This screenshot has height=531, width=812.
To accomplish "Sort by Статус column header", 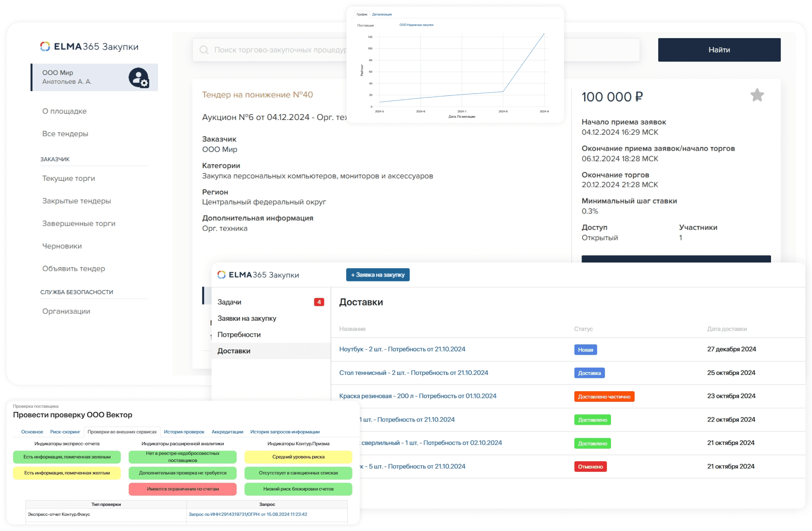I will (x=584, y=329).
